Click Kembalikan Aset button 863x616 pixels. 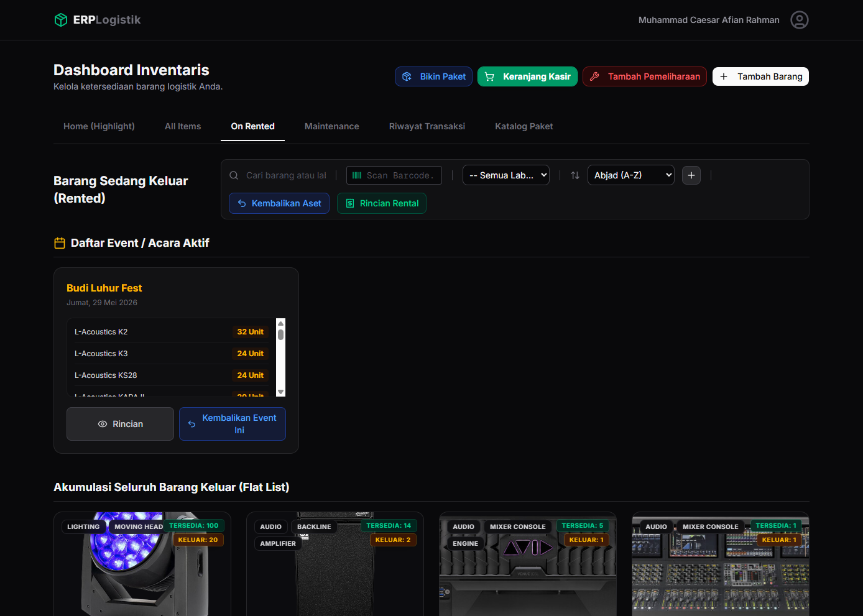click(x=279, y=203)
